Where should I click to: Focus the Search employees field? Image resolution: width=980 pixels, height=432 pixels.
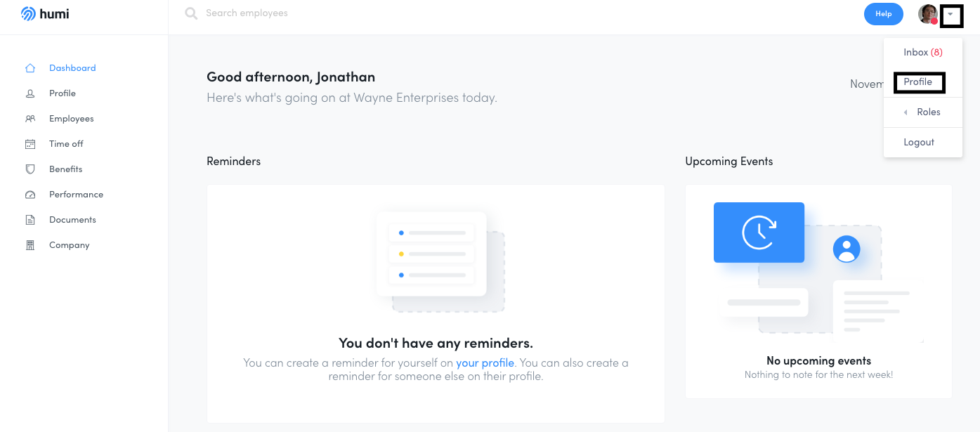pyautogui.click(x=520, y=13)
